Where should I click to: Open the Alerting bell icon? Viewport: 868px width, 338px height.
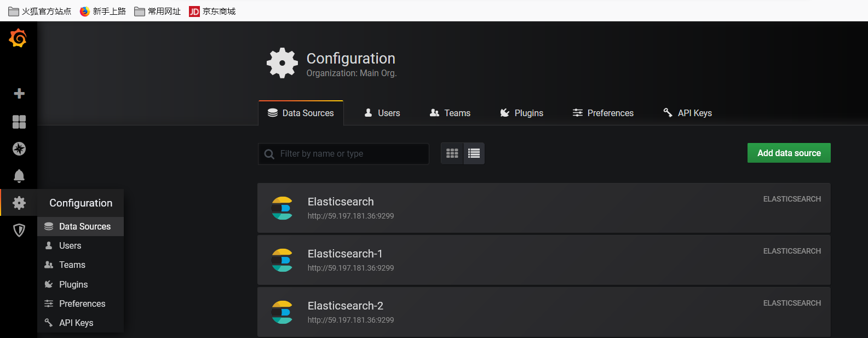point(19,176)
